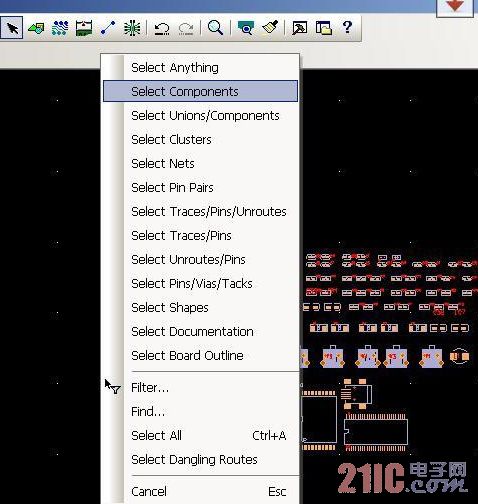Open the Filter... dialog from the menu

point(200,388)
